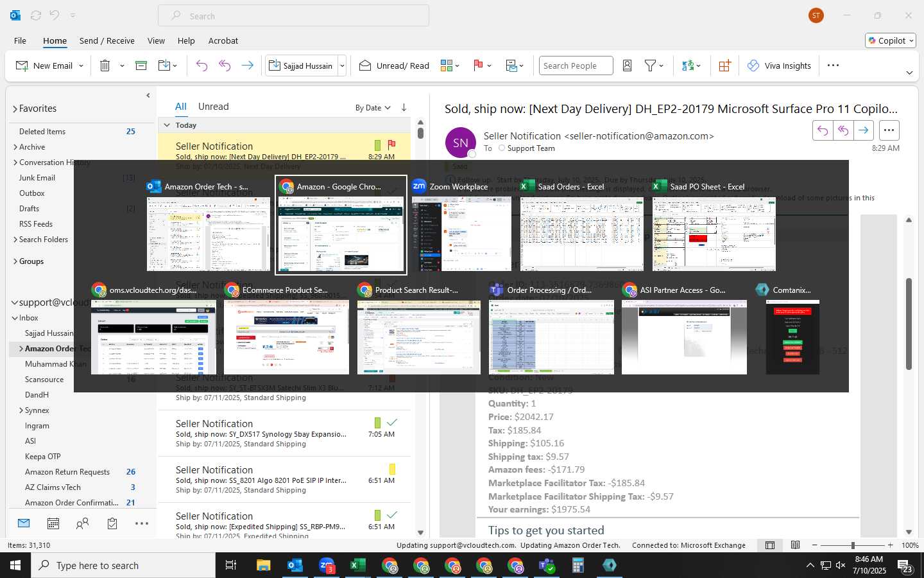Click the Viva Insights button
924x578 pixels.
click(779, 66)
